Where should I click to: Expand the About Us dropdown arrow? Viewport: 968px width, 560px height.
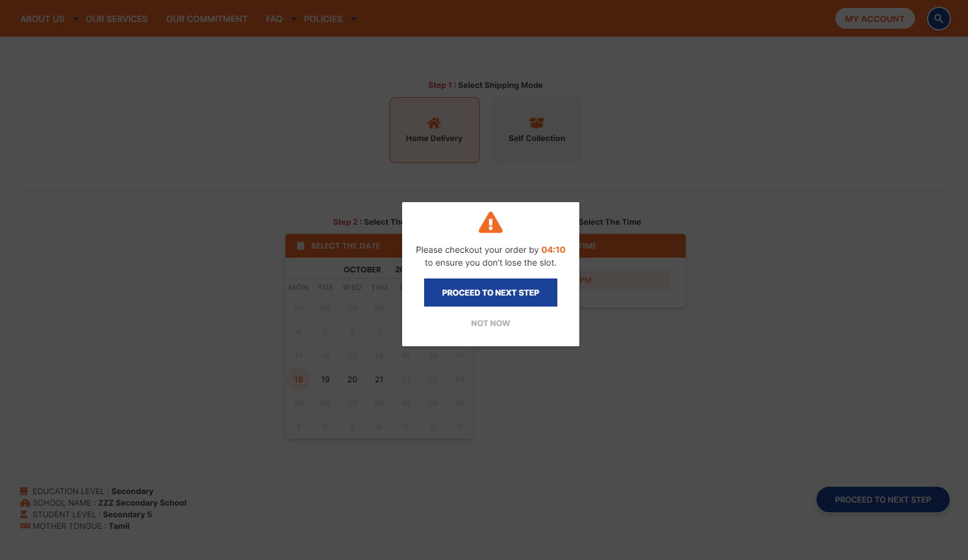76,19
